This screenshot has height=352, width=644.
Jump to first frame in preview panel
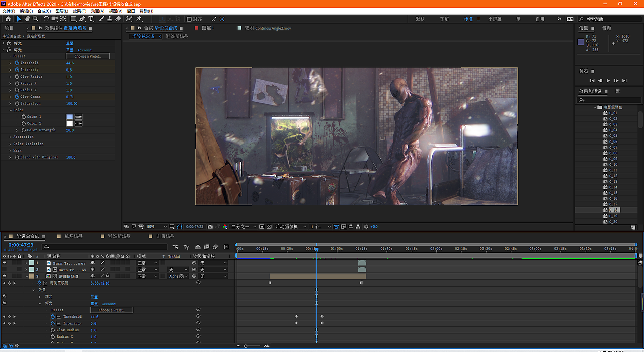point(592,81)
